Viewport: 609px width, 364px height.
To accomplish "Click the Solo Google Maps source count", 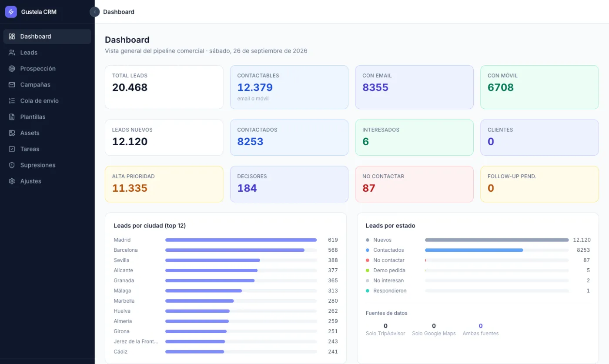I will (x=434, y=326).
